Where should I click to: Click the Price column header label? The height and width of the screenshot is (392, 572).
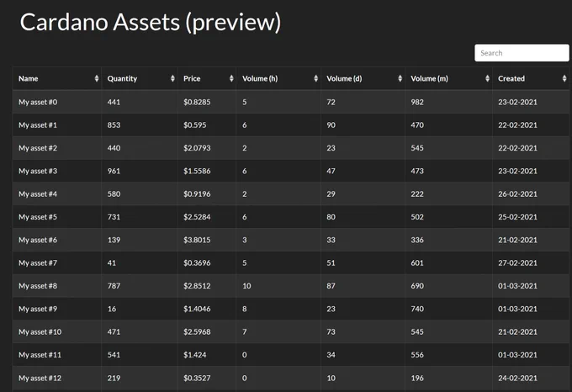(192, 78)
